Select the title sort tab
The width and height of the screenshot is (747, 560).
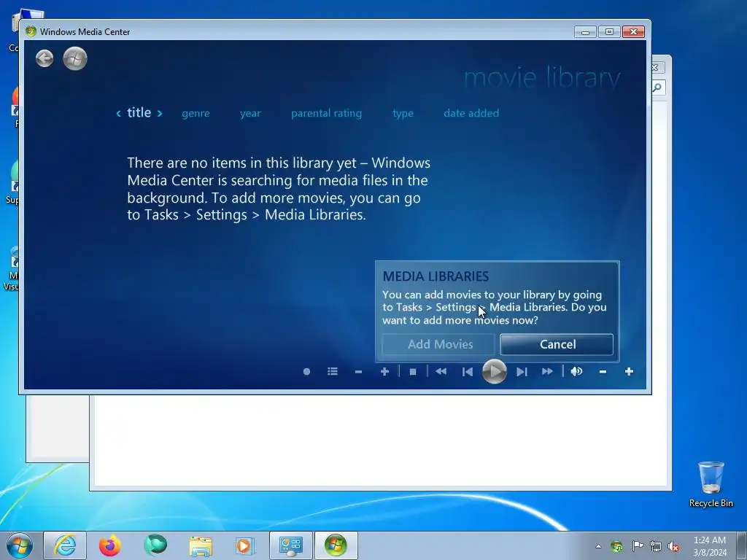pos(139,113)
